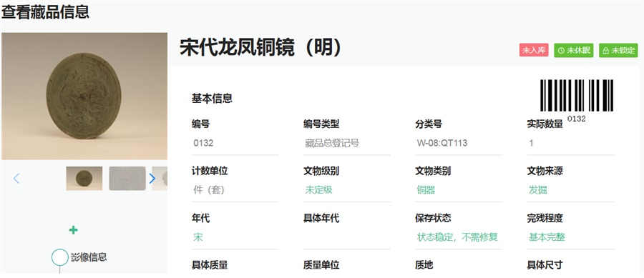
Task: Click the barcode image labeled 0132
Action: [577, 96]
